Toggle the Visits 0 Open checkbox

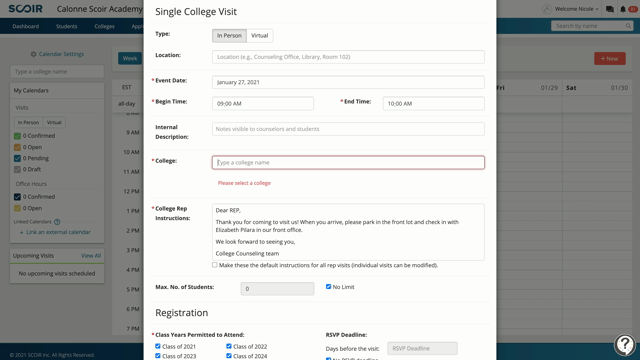click(17, 147)
